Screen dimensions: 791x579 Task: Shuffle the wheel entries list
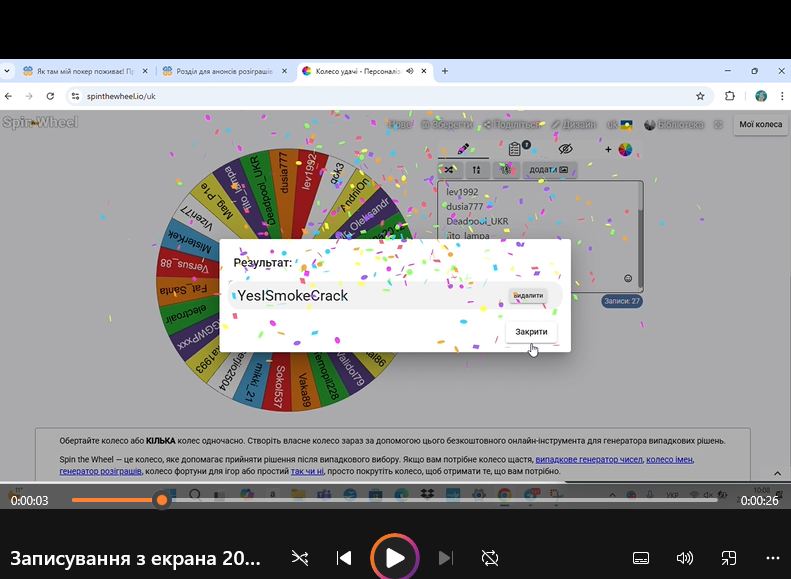tap(449, 170)
